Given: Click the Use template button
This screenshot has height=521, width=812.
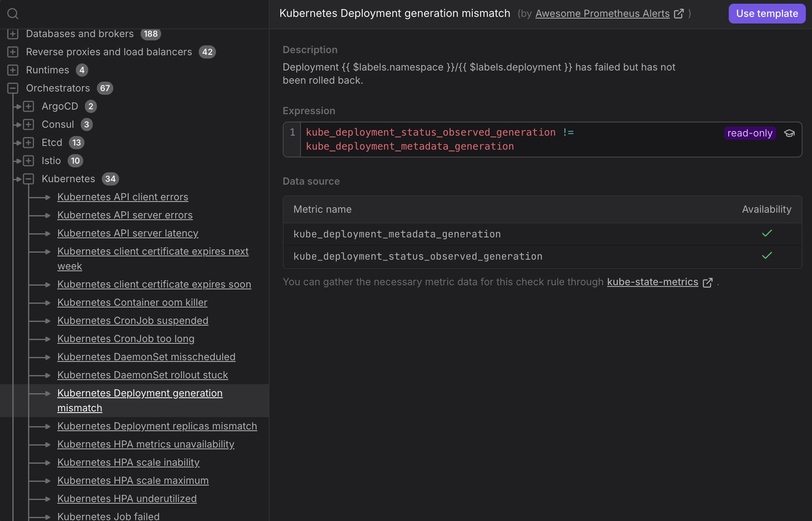Looking at the screenshot, I should point(767,14).
